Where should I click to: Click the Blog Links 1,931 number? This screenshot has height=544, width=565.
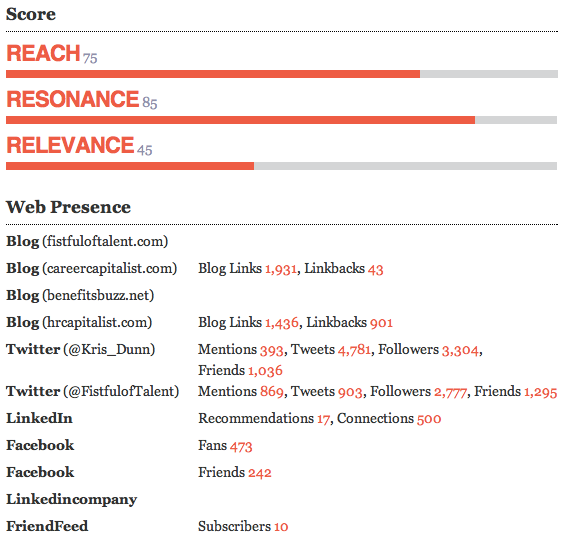point(281,269)
